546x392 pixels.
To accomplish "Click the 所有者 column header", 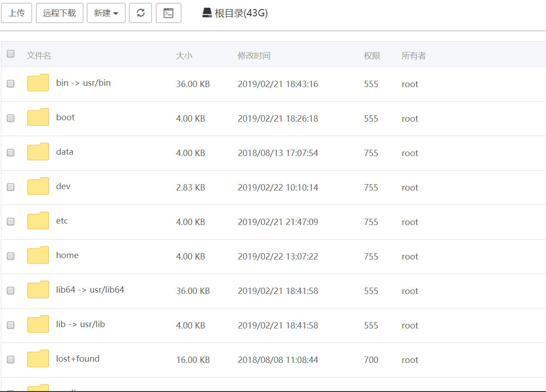I will click(x=414, y=55).
